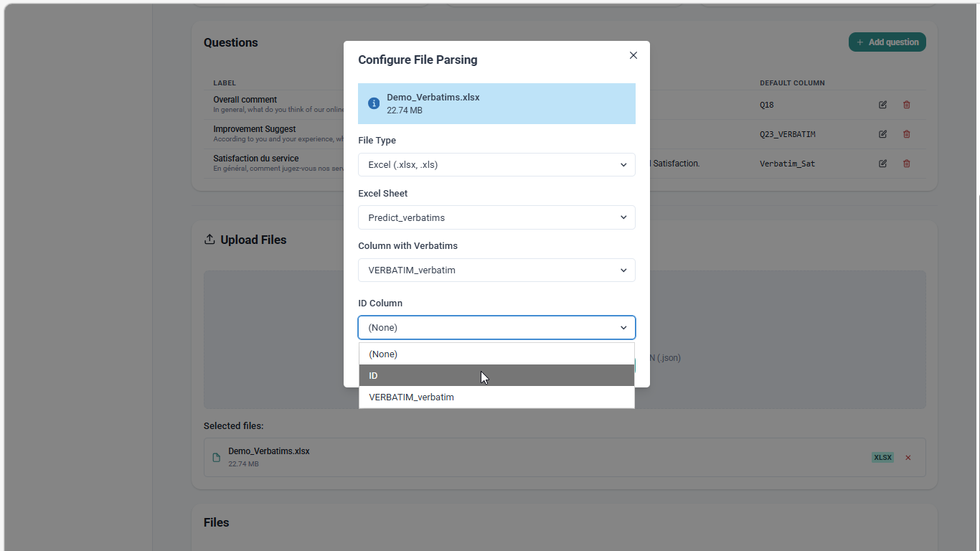
Task: Click the Demo_Verbatims.xlsx title in dialog banner
Action: point(433,98)
